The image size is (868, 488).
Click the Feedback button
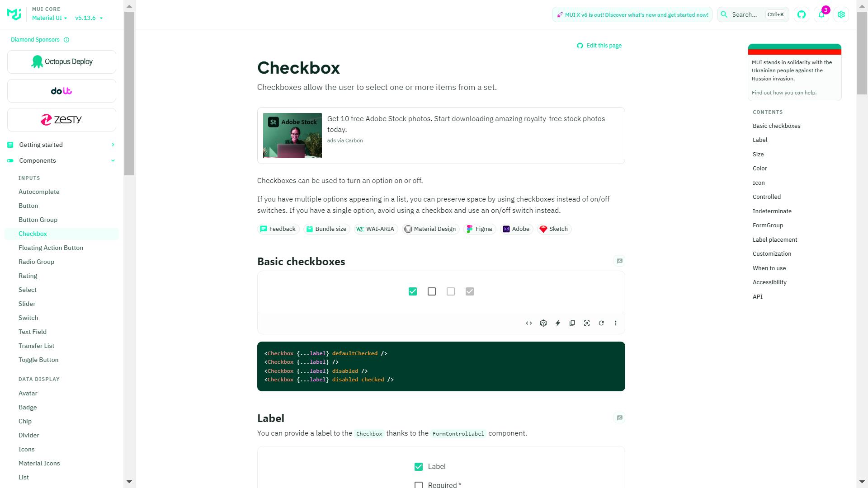point(278,229)
